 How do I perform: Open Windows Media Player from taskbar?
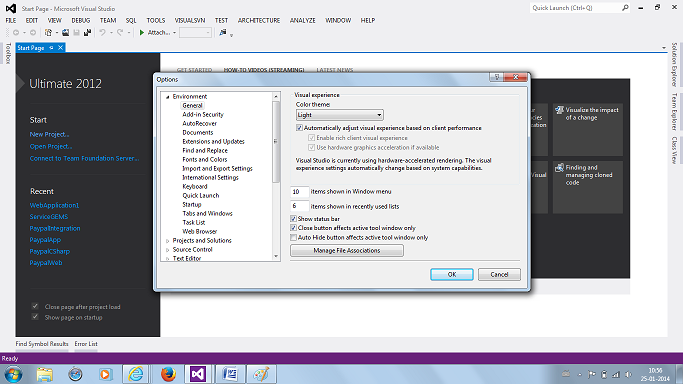(105, 374)
